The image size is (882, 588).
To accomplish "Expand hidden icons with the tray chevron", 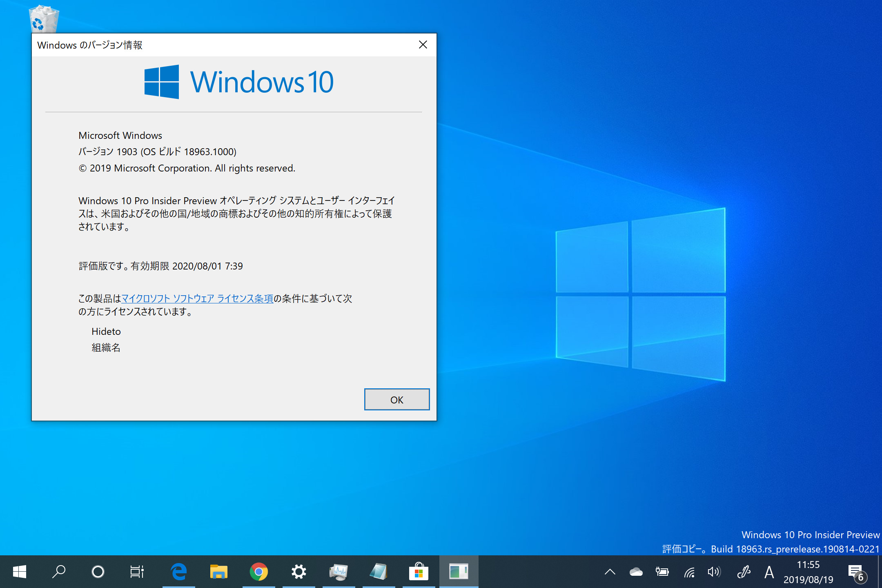I will coord(610,572).
